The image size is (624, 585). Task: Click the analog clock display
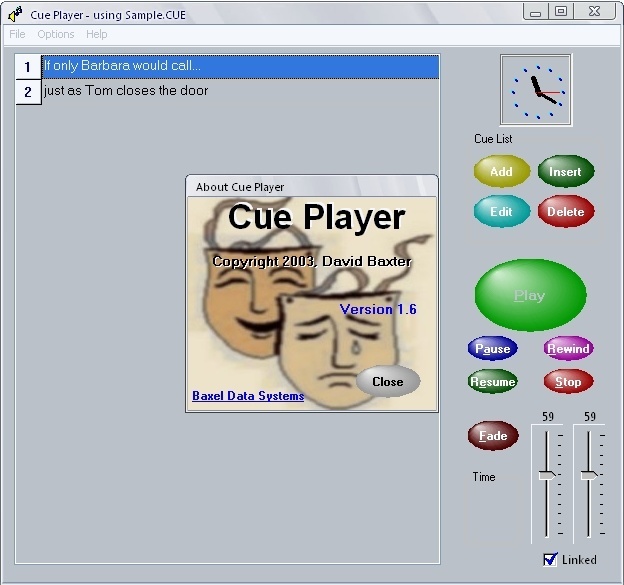click(x=536, y=90)
